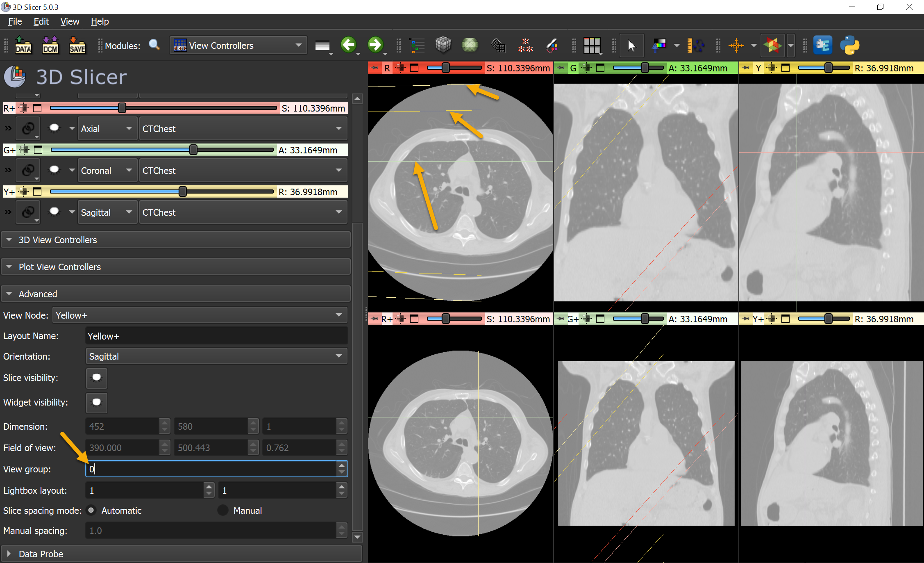Toggle visibility eye in Coronal row

[x=54, y=170]
